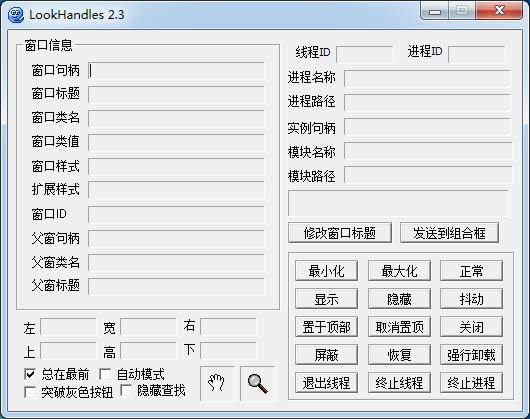Minimize the LookHandles window
This screenshot has width=530, height=419.
tap(435, 11)
